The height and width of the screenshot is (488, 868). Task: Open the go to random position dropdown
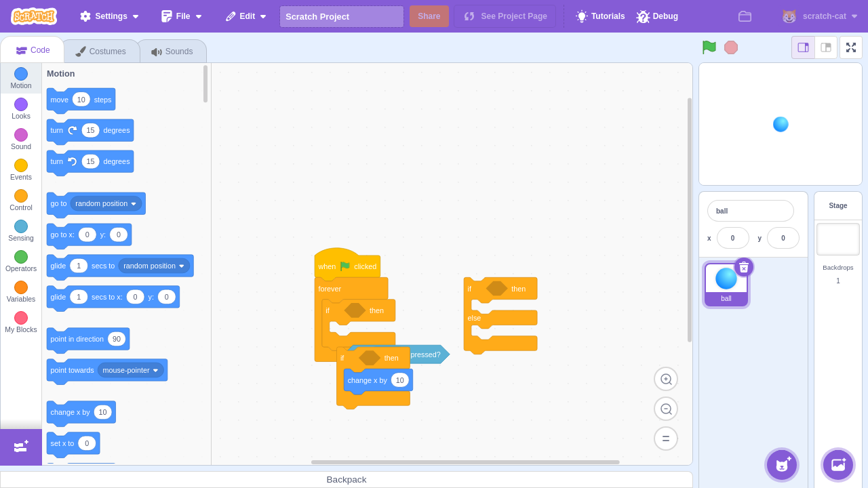pos(106,203)
